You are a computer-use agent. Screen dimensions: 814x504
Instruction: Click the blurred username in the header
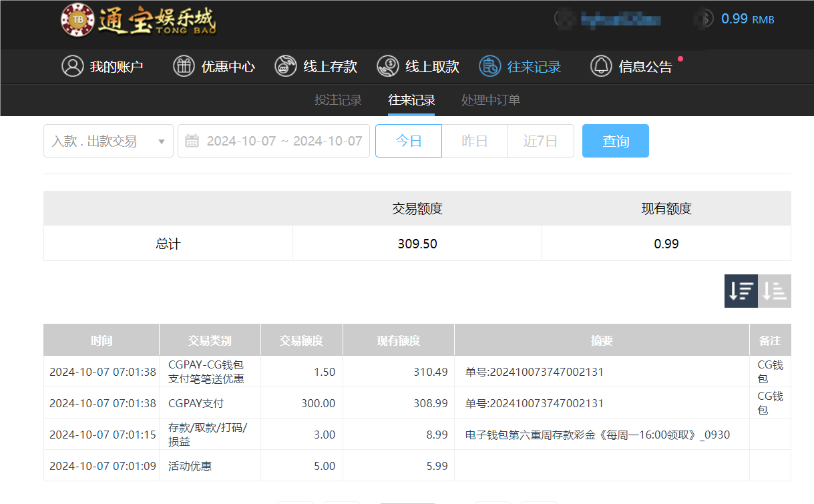click(620, 19)
